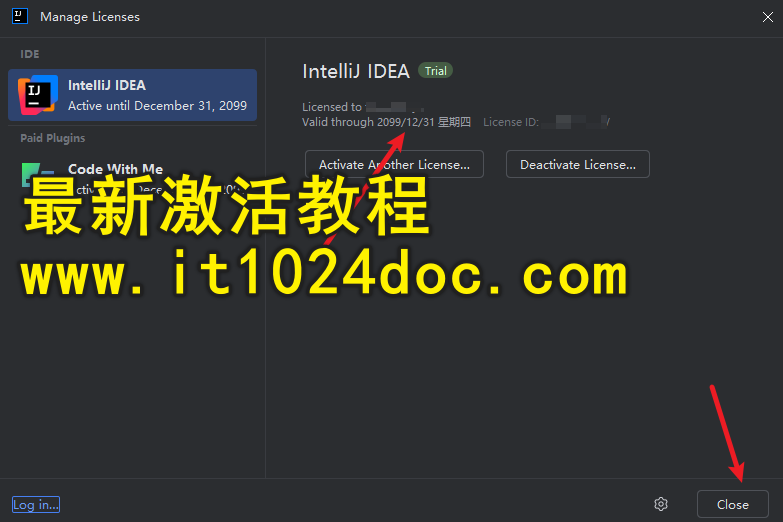Click the green Trial badge

435,71
